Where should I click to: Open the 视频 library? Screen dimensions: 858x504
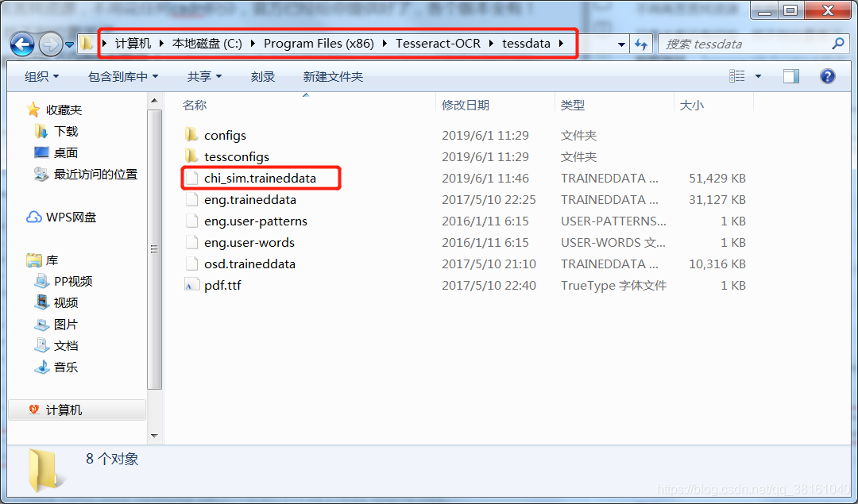pos(66,302)
